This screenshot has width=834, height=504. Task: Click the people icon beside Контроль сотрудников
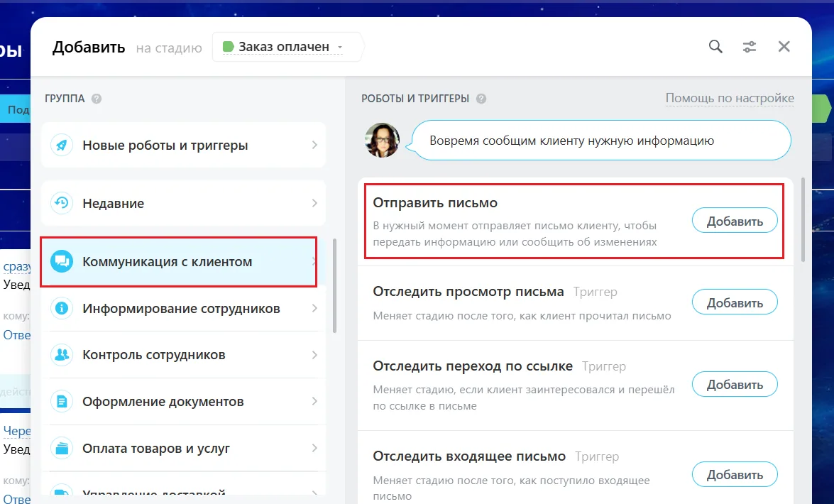pyautogui.click(x=62, y=354)
